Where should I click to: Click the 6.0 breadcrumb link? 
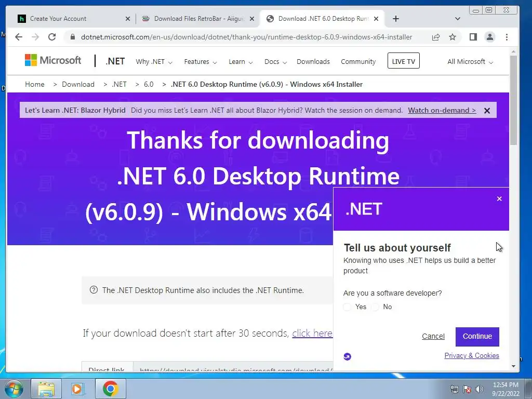149,84
